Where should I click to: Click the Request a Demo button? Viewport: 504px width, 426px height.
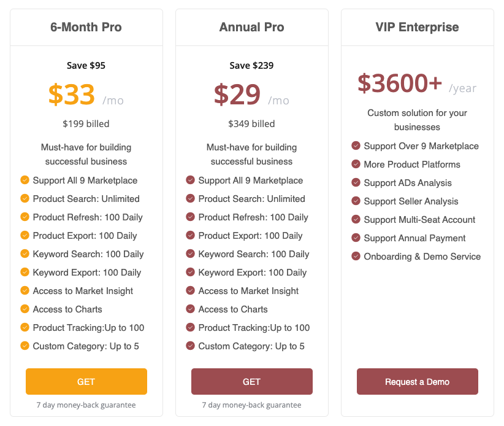tap(417, 381)
